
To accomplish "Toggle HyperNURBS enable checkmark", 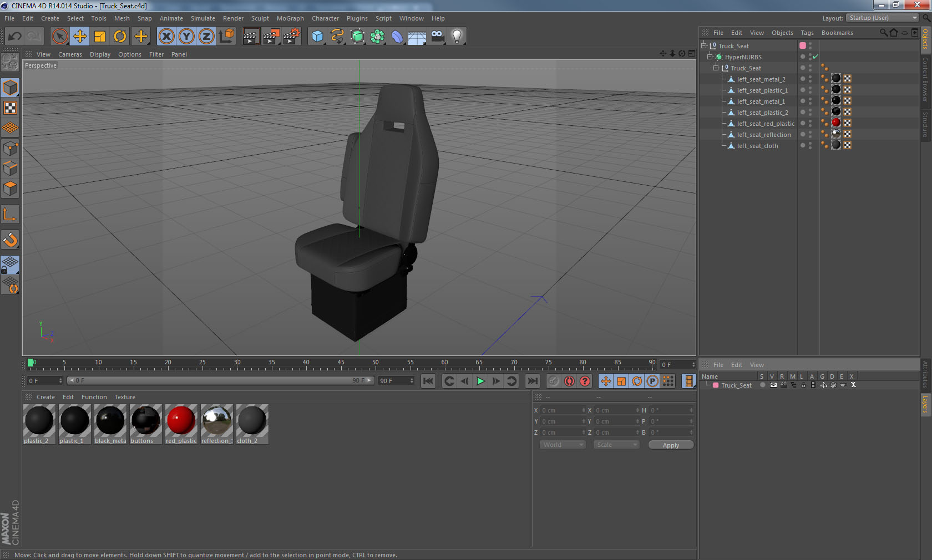I will 815,57.
